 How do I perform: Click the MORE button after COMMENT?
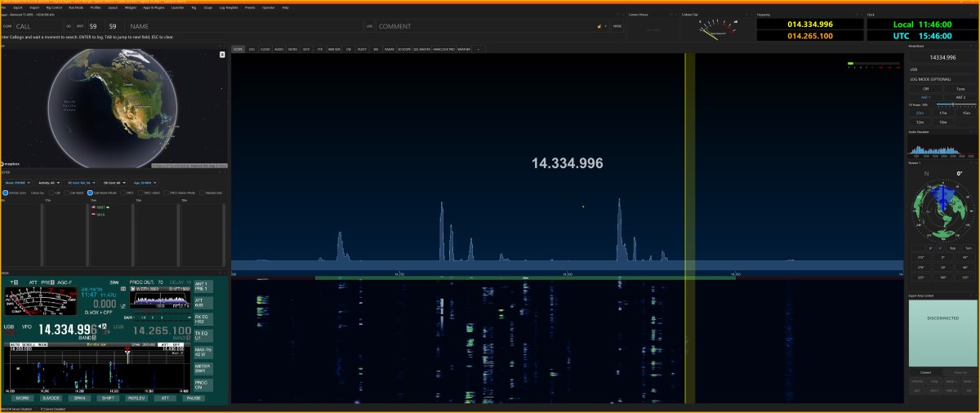click(x=617, y=26)
